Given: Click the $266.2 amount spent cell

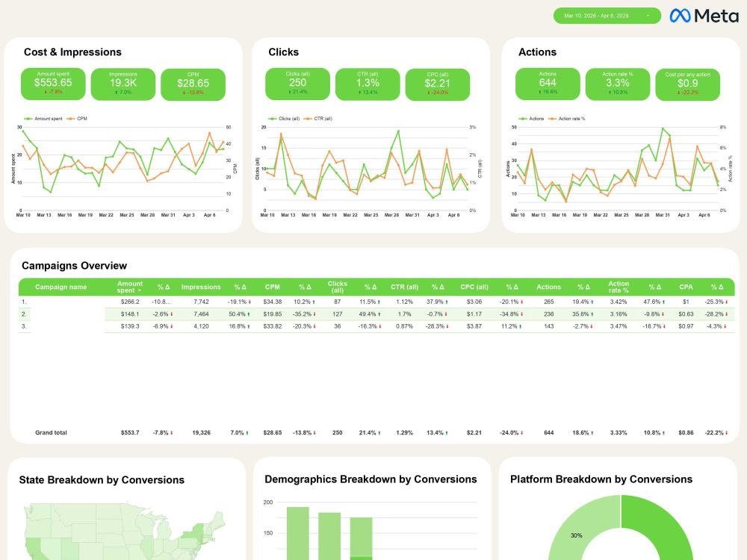Looking at the screenshot, I should click(x=130, y=302).
